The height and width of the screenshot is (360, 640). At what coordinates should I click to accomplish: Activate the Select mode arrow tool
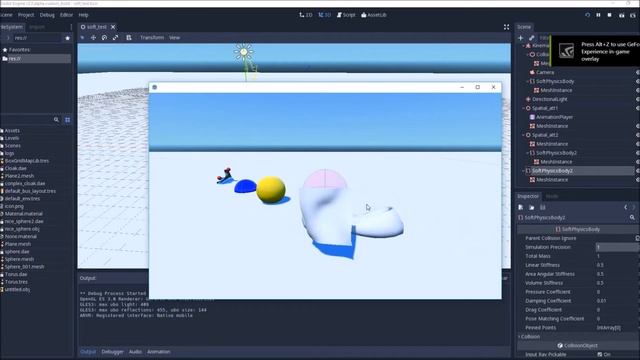pos(82,38)
